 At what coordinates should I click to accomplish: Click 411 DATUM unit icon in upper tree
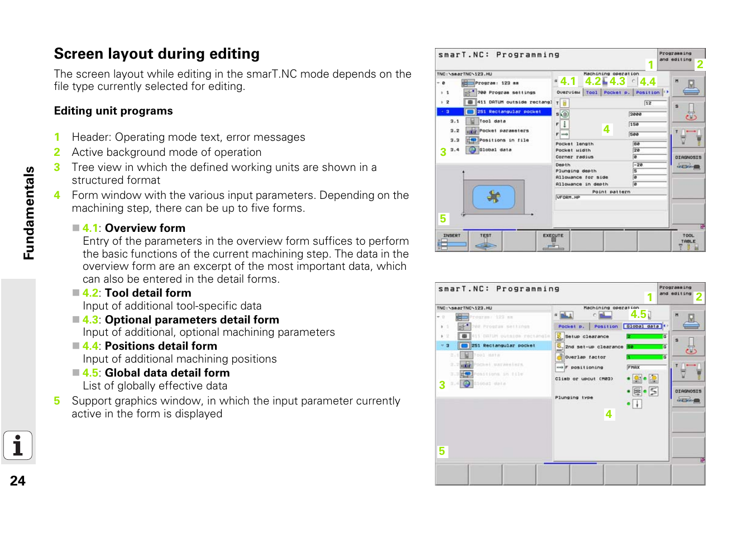point(470,102)
